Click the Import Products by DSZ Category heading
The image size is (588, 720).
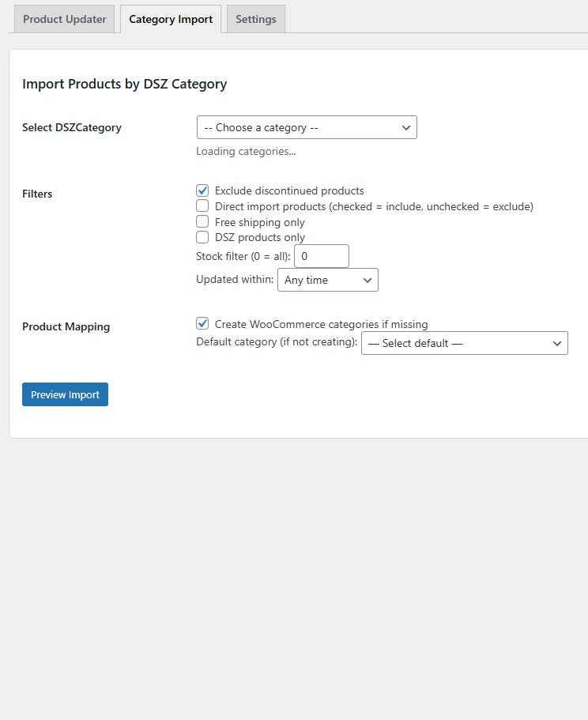[x=124, y=84]
